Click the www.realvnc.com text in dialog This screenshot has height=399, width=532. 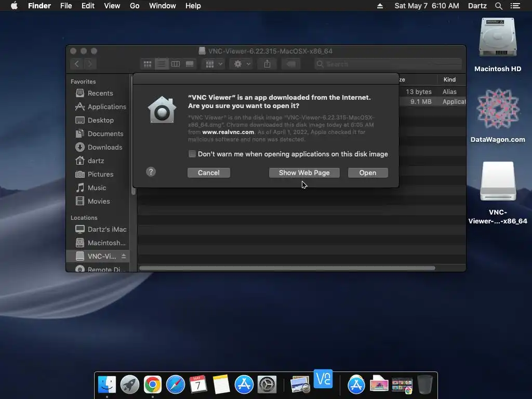point(228,132)
